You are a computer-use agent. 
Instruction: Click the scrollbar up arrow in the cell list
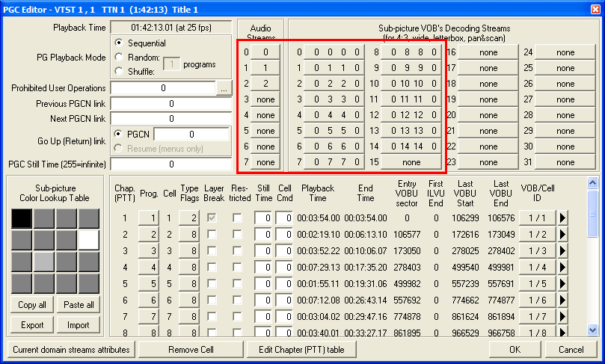[592, 183]
